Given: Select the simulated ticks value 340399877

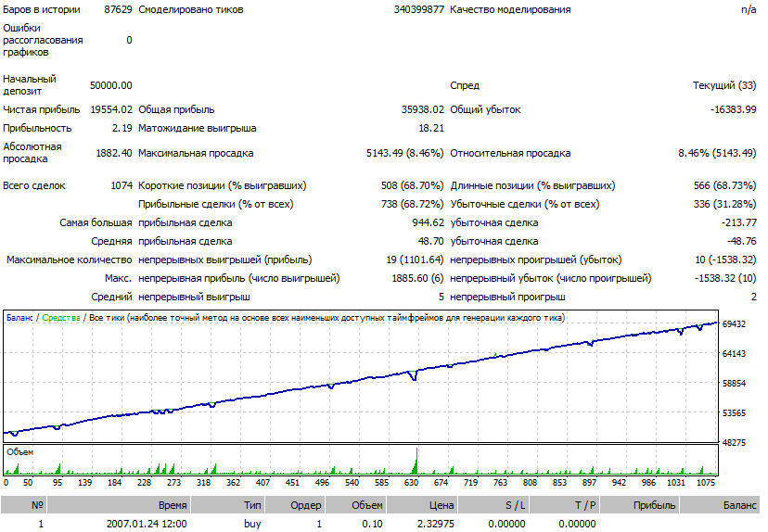Looking at the screenshot, I should pos(418,9).
